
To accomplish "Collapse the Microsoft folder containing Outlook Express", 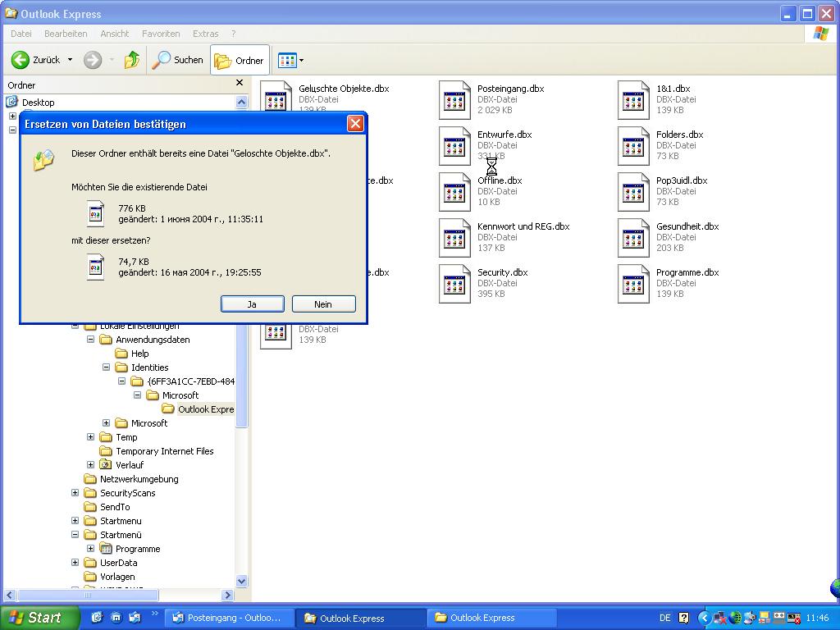I will [137, 395].
